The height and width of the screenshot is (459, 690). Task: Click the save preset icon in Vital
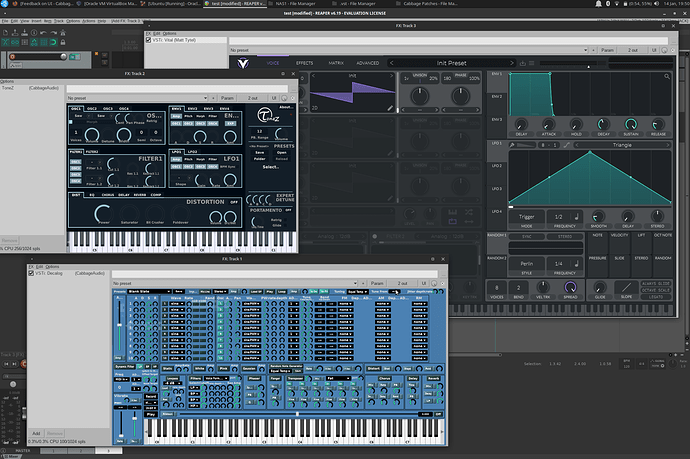(x=523, y=63)
